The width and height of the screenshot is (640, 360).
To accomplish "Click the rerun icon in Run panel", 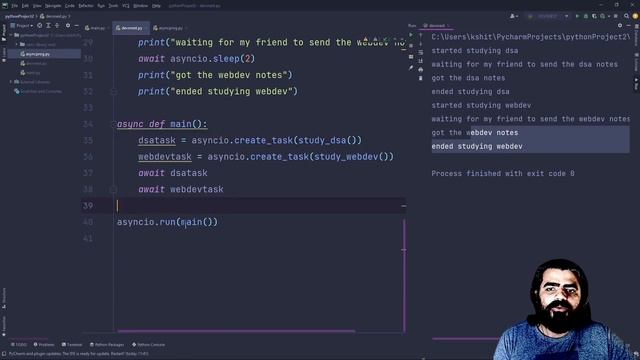I will click(x=411, y=35).
